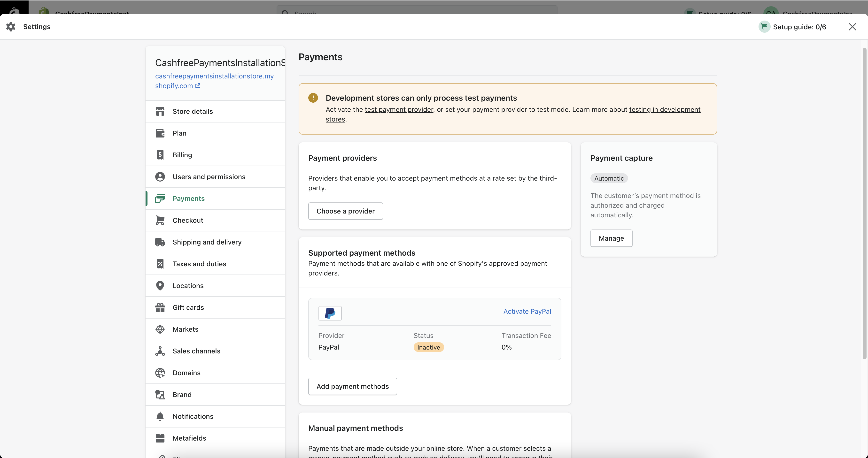
Task: Open the testing in development stores link
Action: (x=665, y=110)
